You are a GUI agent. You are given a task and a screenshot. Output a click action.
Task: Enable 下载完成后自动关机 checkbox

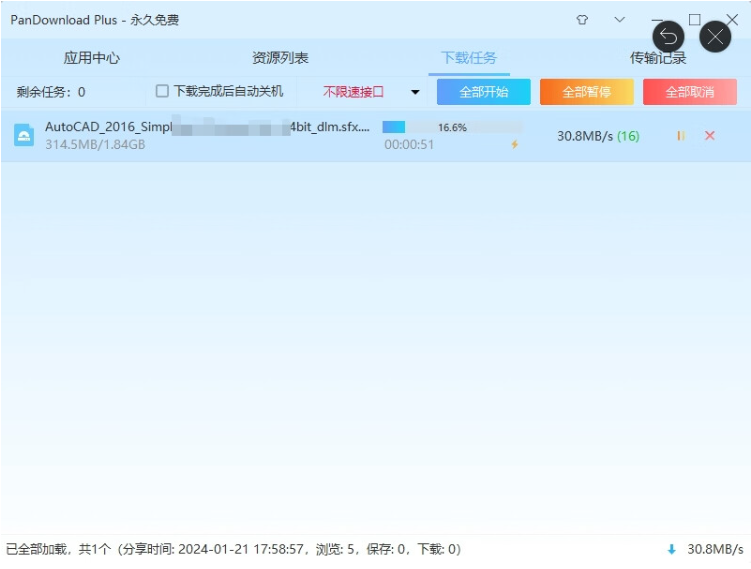(x=162, y=91)
